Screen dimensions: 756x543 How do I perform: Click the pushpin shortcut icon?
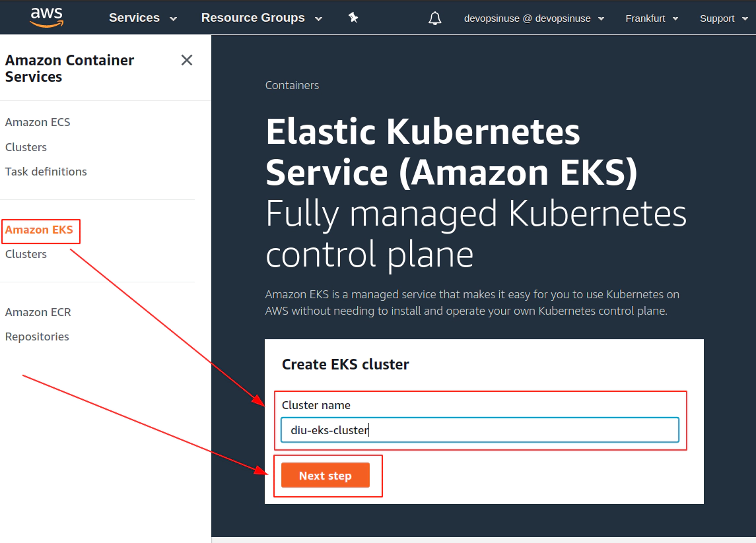(x=353, y=18)
